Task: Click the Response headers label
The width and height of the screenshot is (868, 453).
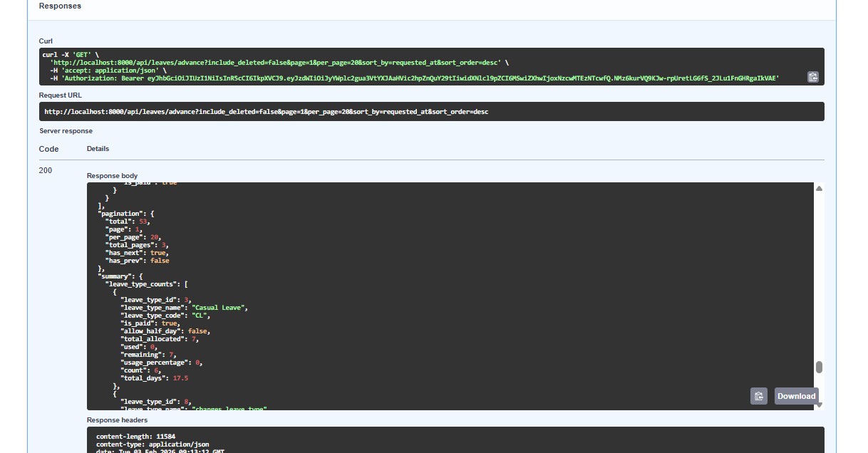Action: click(x=117, y=420)
